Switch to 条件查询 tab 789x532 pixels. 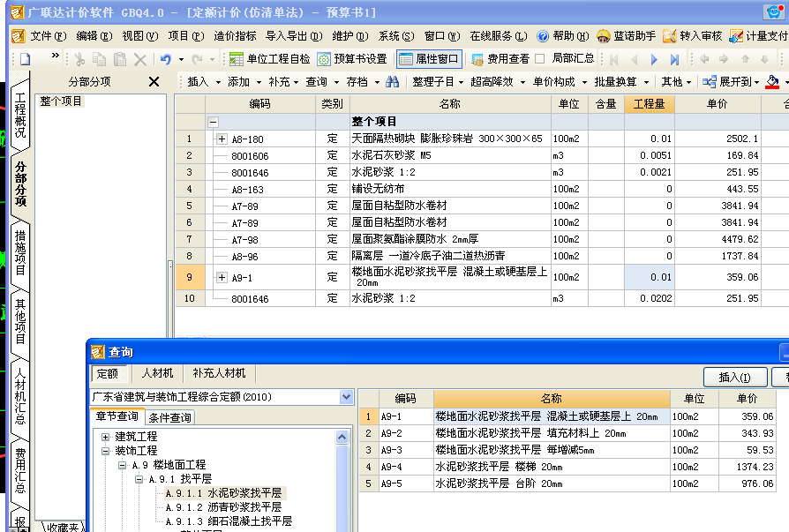(170, 417)
